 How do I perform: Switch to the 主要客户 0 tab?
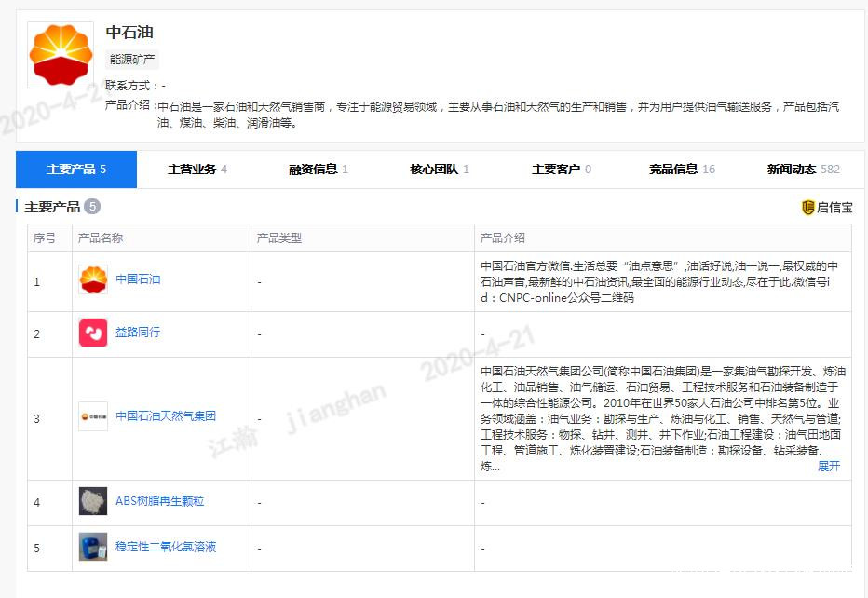click(562, 170)
